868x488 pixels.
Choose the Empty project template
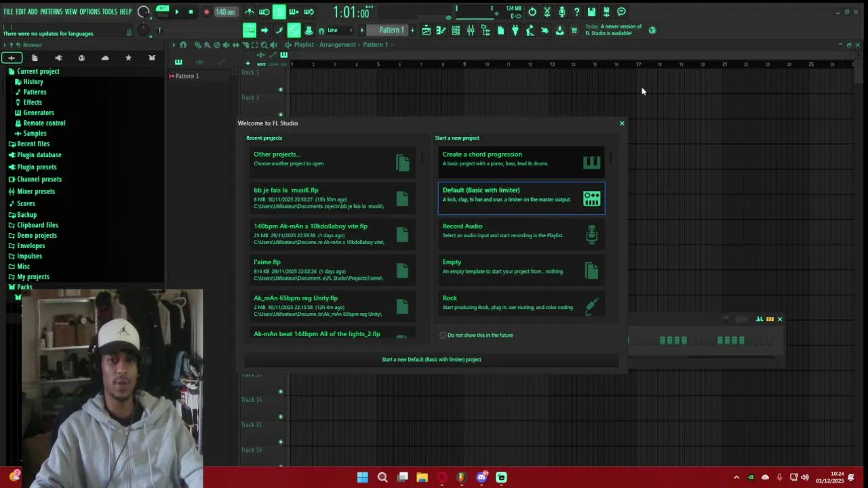pyautogui.click(x=521, y=270)
